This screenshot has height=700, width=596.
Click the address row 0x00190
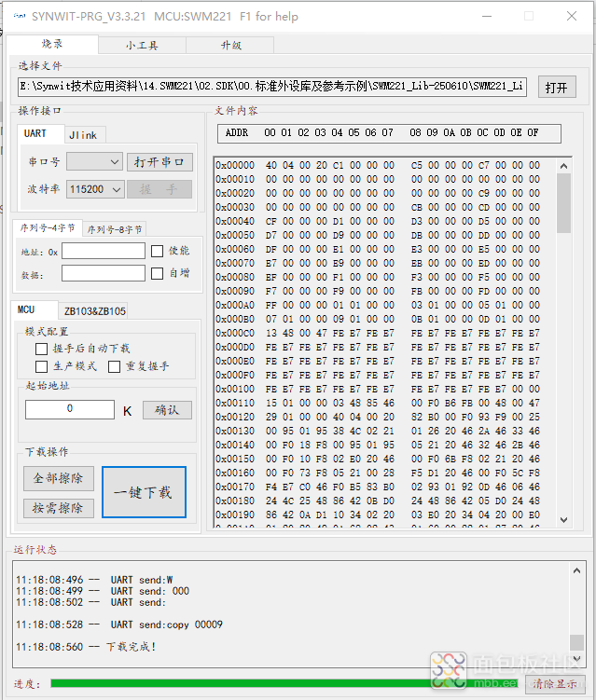coord(377,515)
